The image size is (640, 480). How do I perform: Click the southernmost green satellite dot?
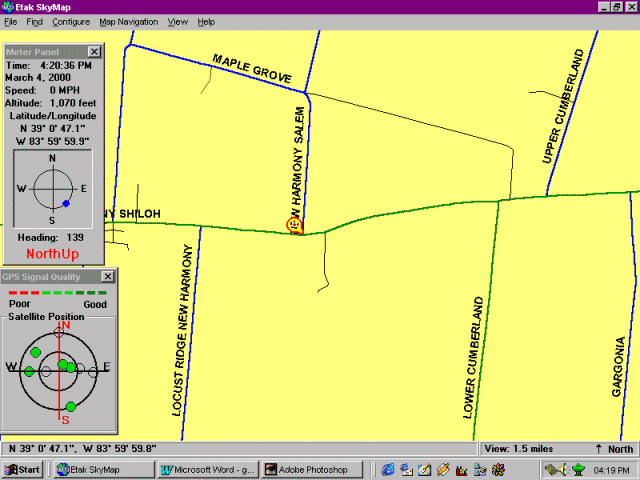[x=71, y=407]
